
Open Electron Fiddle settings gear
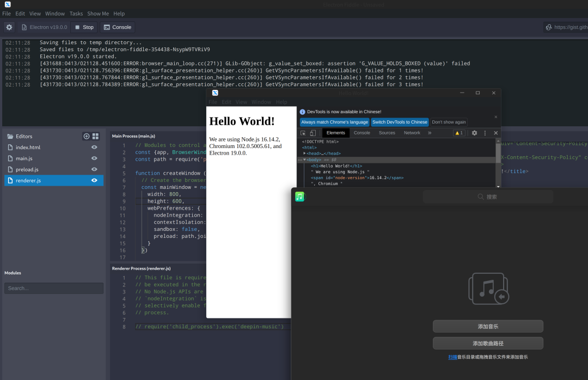(9, 27)
